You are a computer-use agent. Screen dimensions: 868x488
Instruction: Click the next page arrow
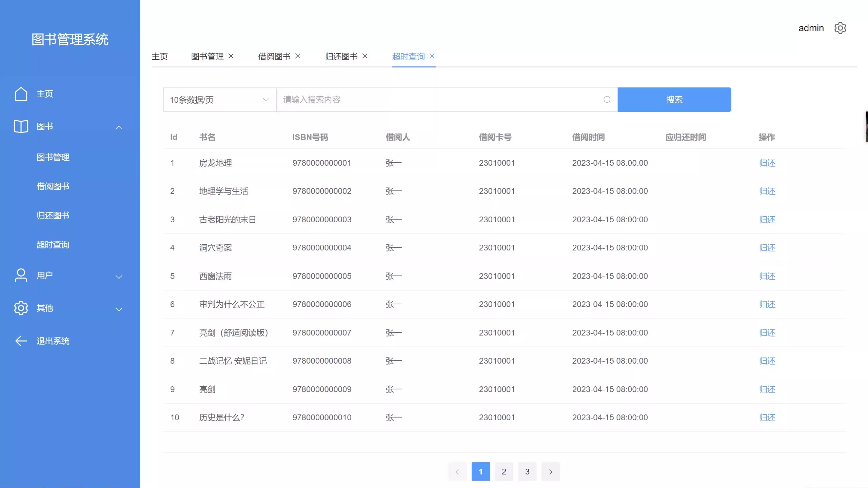click(x=551, y=471)
